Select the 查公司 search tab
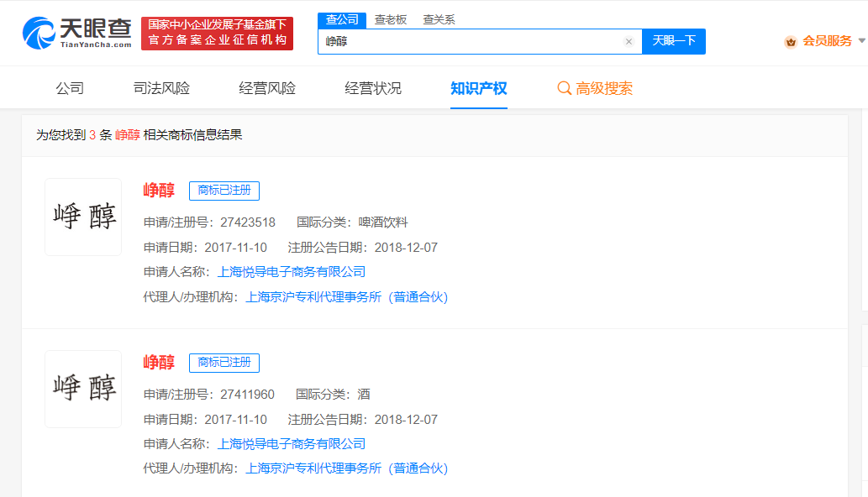This screenshot has height=497, width=868. [x=341, y=20]
